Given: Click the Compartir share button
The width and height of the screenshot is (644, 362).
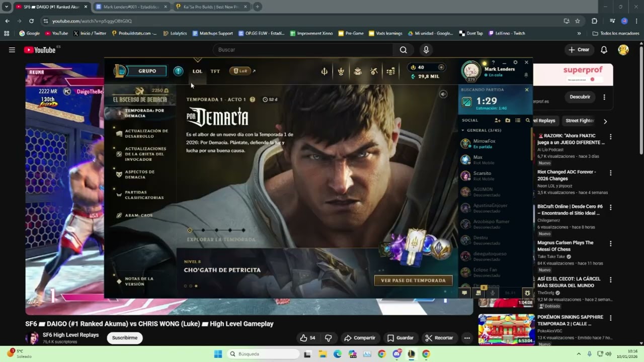Looking at the screenshot, I should pos(360,338).
